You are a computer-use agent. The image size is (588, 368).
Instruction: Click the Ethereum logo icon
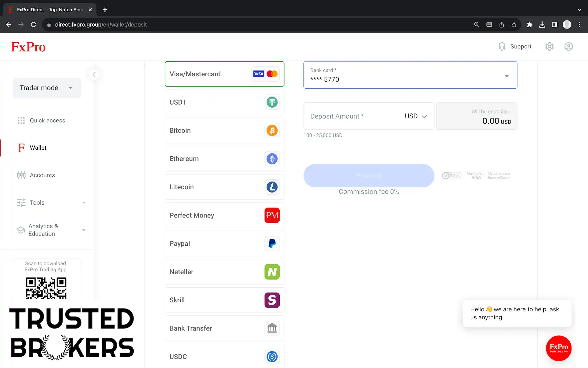tap(272, 159)
